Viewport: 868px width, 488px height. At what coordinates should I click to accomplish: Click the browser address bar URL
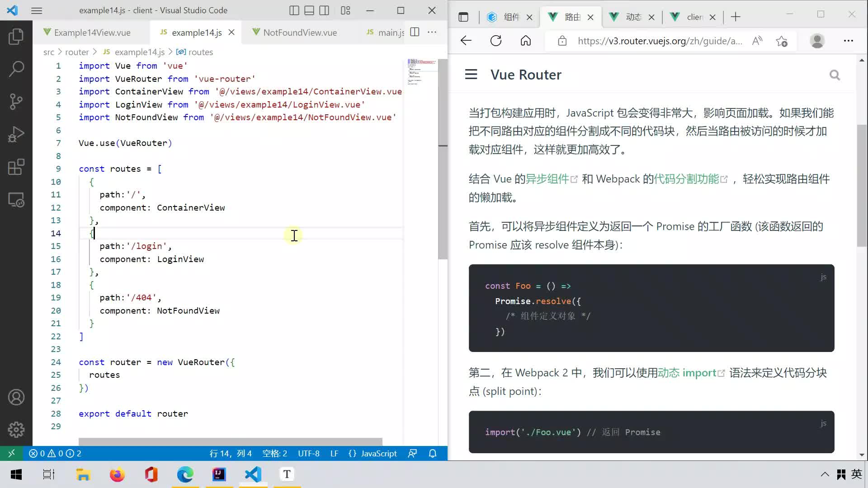tap(660, 41)
